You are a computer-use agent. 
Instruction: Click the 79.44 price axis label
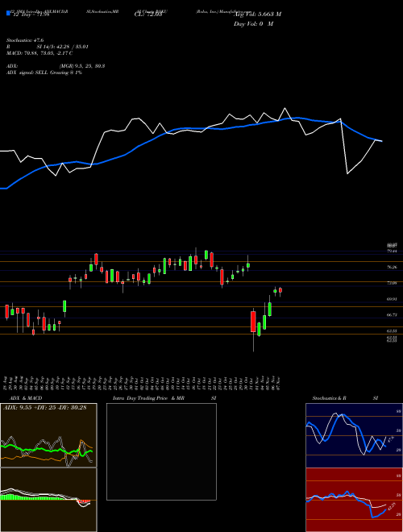click(x=392, y=251)
